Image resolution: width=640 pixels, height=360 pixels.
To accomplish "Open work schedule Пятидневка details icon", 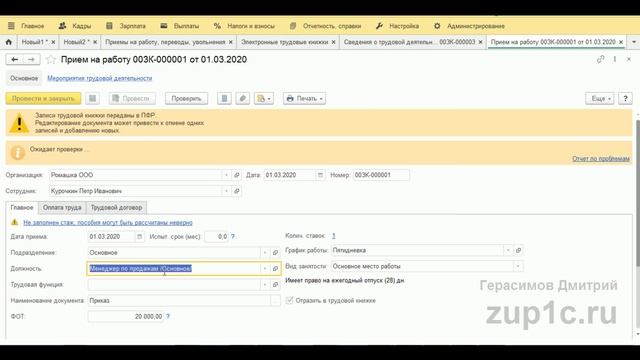I will [518, 250].
